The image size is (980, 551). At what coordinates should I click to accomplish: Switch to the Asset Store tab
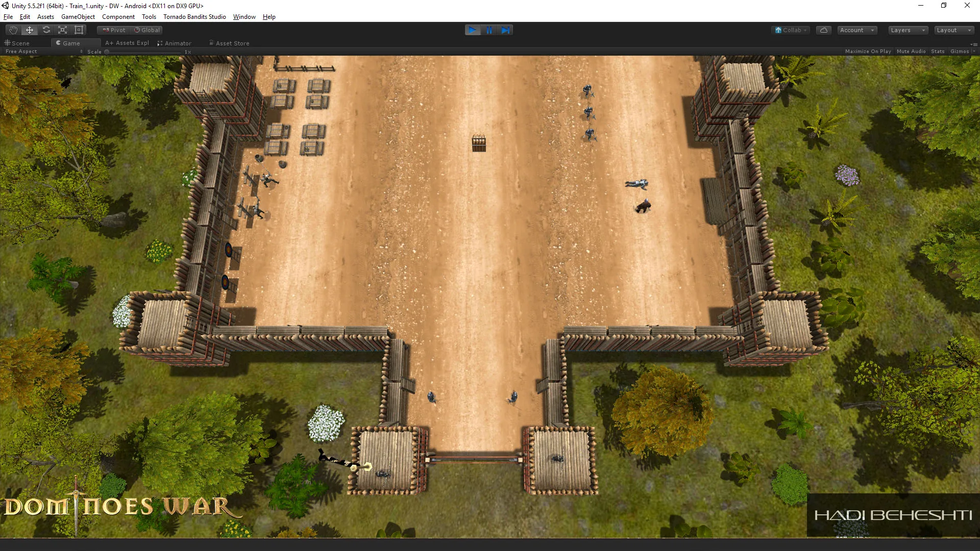pos(229,43)
